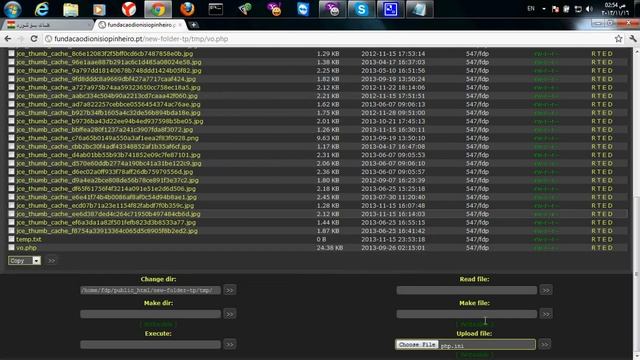Check the jce_thumb_cache_d4ab01bb55 row checkbox
640x360 pixels.
click(11, 155)
